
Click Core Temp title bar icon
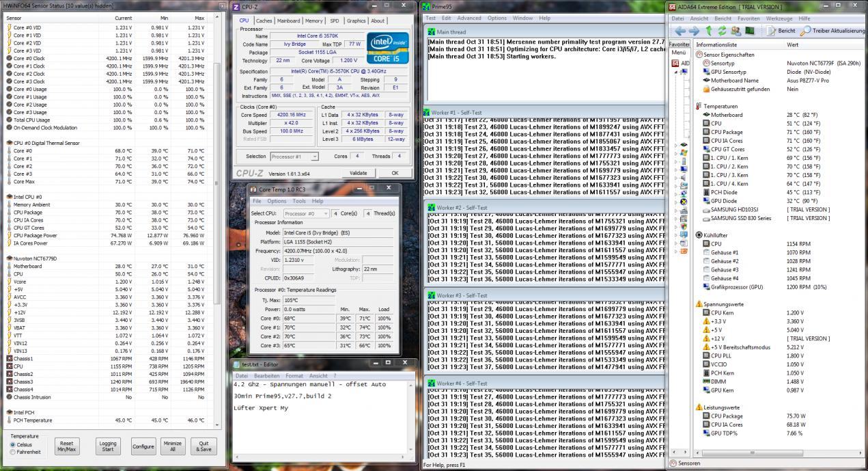[253, 188]
